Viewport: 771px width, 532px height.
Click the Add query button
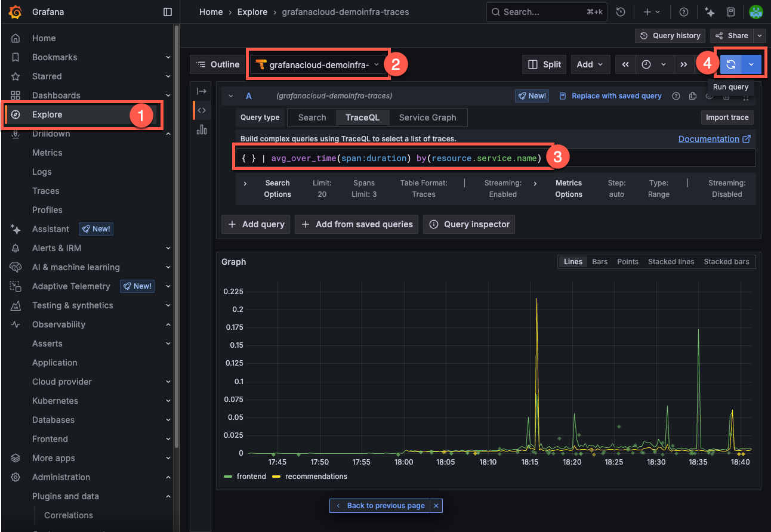(256, 224)
